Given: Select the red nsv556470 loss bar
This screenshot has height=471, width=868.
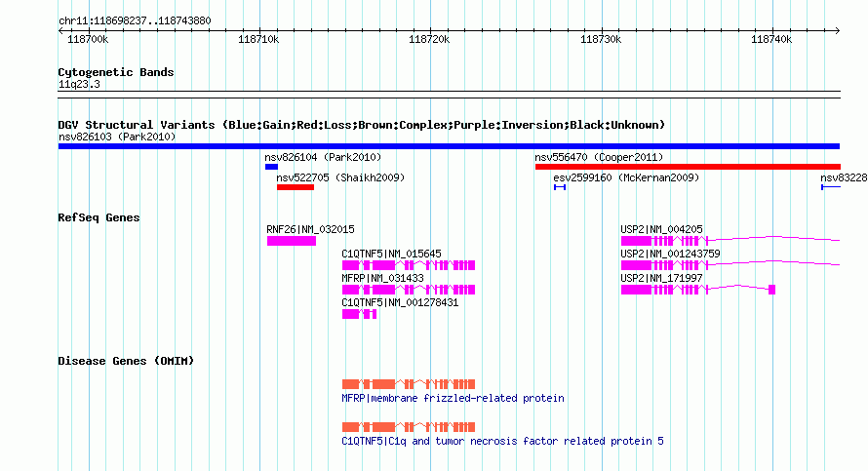Looking at the screenshot, I should tap(688, 167).
